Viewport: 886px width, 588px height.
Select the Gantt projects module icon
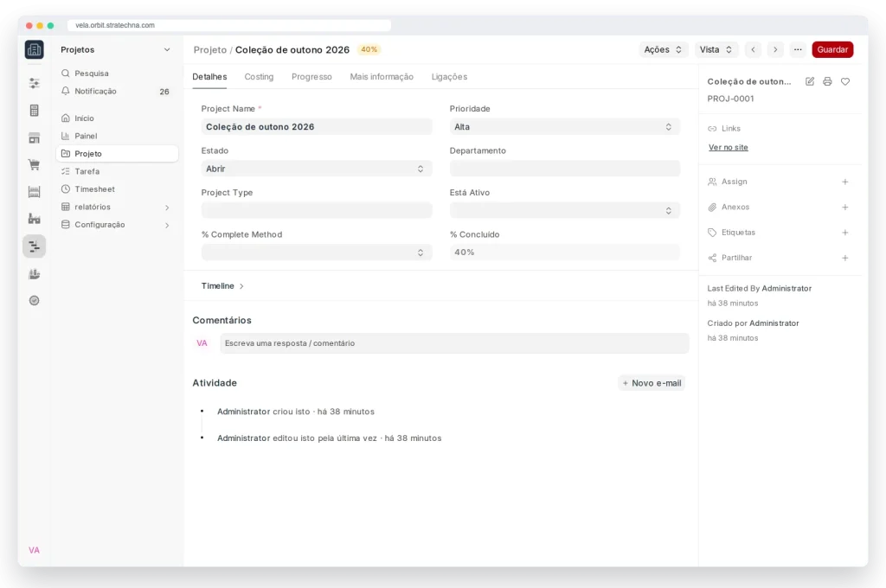35,246
